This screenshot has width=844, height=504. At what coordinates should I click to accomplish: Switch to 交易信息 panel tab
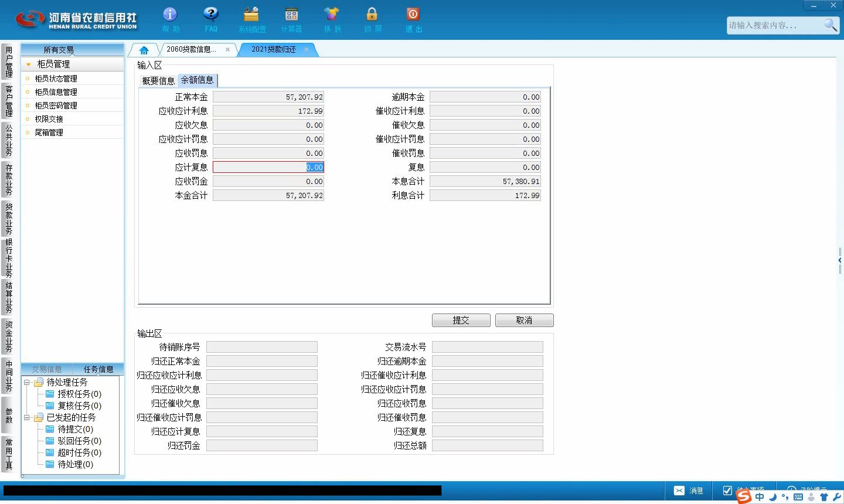tap(47, 369)
